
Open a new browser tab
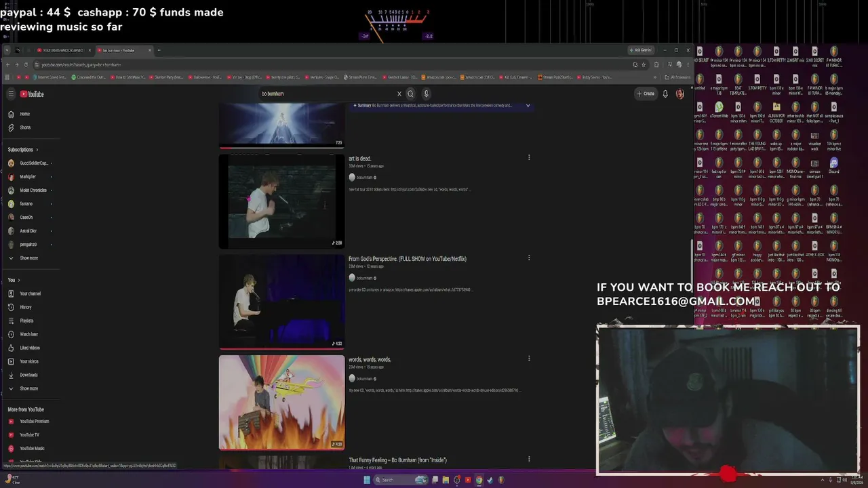[159, 50]
